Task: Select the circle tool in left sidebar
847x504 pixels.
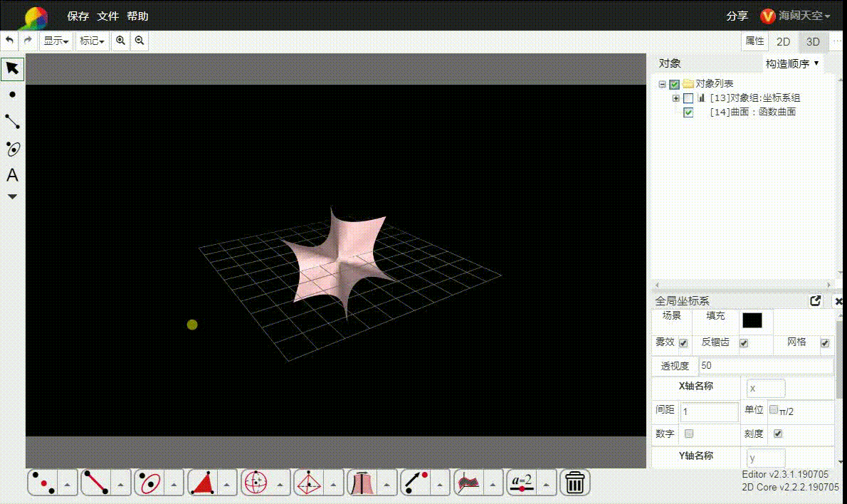Action: 12,149
